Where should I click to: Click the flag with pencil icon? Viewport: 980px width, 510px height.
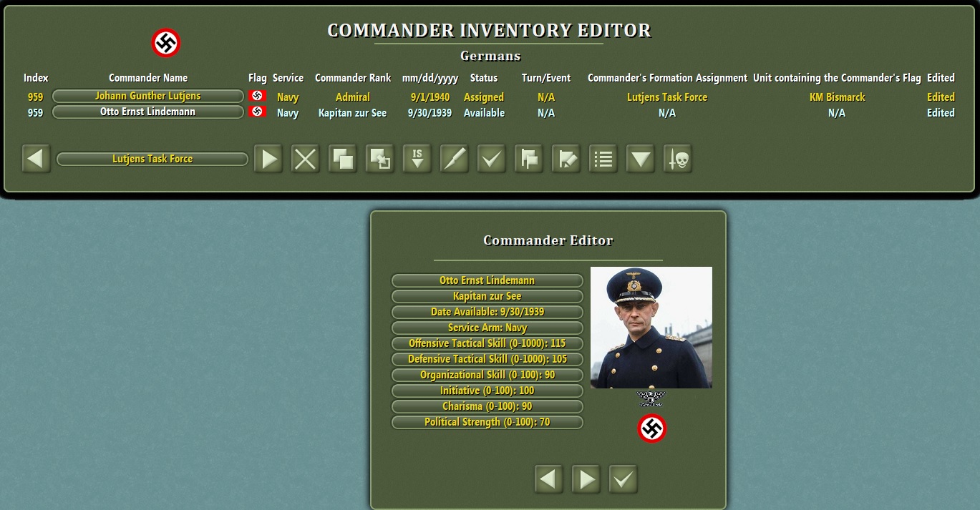pos(566,158)
